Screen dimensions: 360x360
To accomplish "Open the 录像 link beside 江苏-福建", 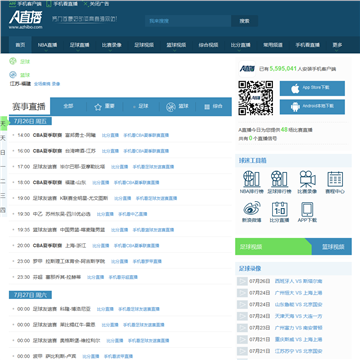I will (56, 84).
